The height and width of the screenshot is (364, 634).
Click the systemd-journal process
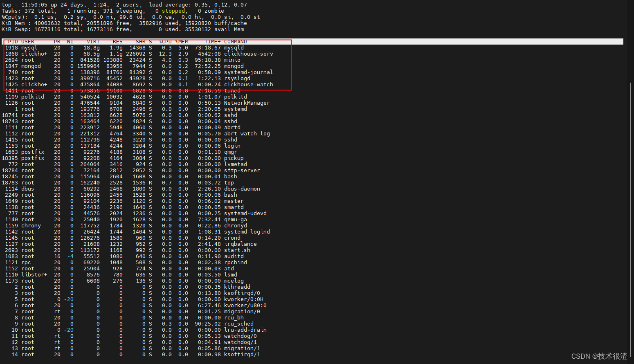click(x=249, y=72)
